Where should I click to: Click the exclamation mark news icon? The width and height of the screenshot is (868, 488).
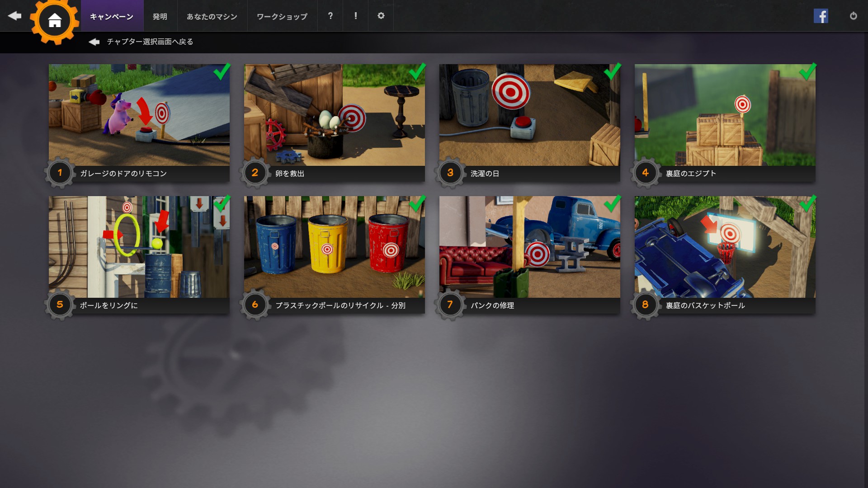coord(356,16)
